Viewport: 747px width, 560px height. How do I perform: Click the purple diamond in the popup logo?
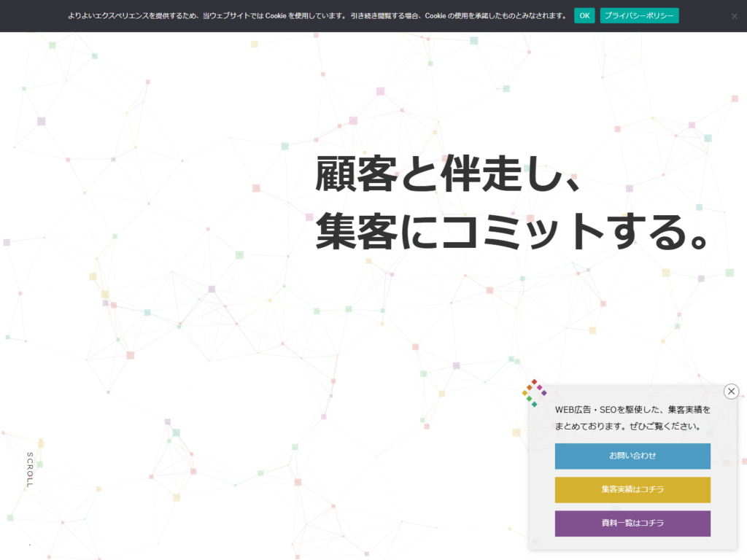(543, 393)
